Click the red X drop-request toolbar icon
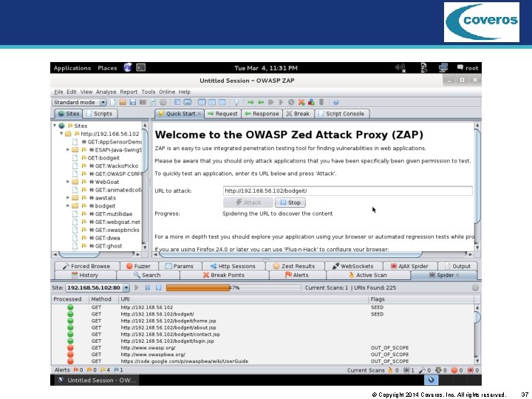This screenshot has width=532, height=399. point(301,102)
